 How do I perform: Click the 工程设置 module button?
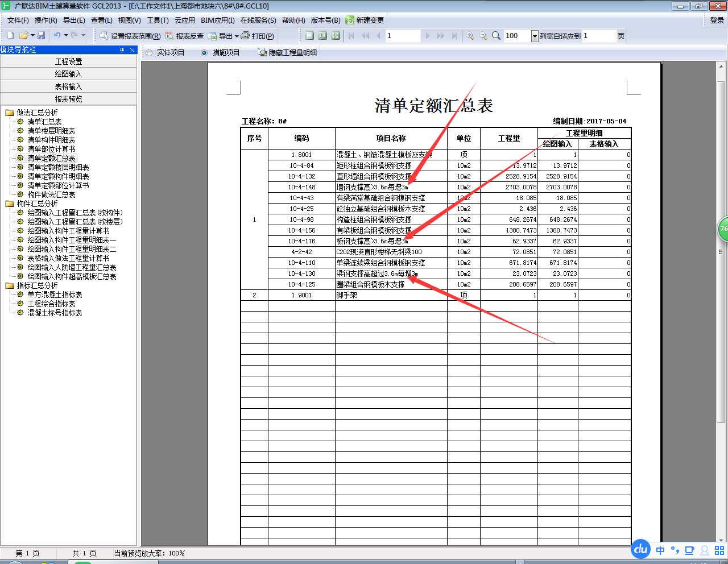click(x=68, y=61)
